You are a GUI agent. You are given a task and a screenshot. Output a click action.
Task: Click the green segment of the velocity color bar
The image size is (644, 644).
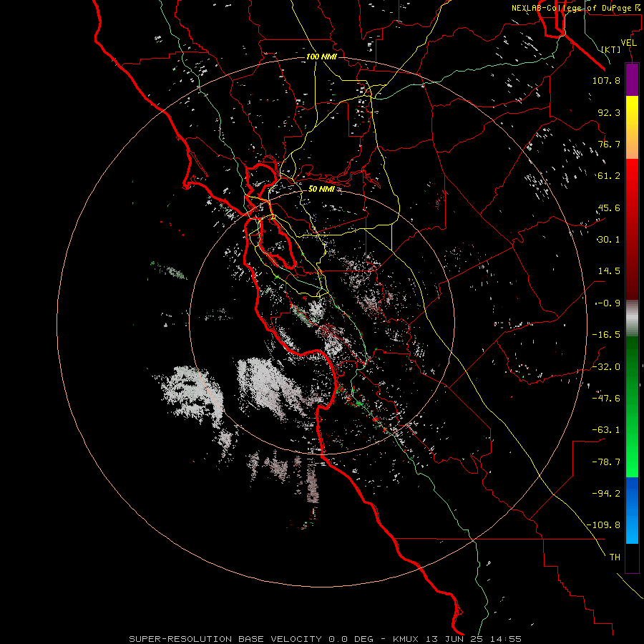point(632,406)
